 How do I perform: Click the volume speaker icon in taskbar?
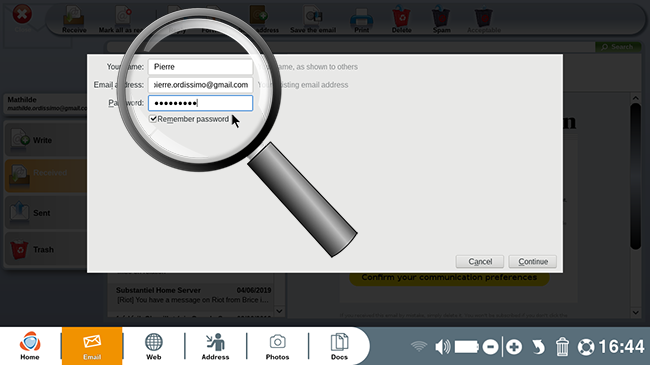click(x=442, y=346)
